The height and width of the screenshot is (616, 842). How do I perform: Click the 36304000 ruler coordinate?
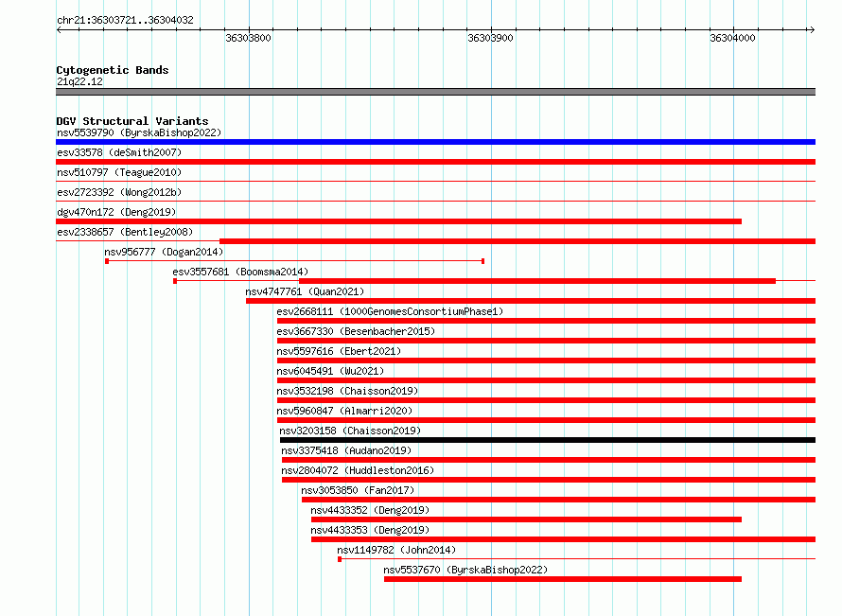tap(732, 38)
